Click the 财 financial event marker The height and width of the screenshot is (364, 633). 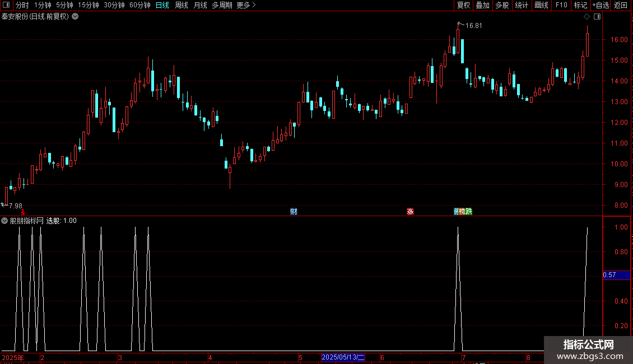pos(294,212)
